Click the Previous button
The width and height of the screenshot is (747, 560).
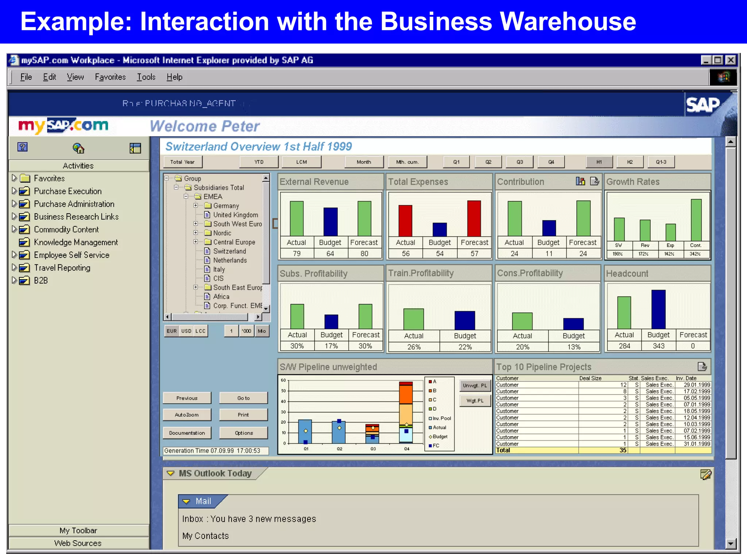(187, 398)
